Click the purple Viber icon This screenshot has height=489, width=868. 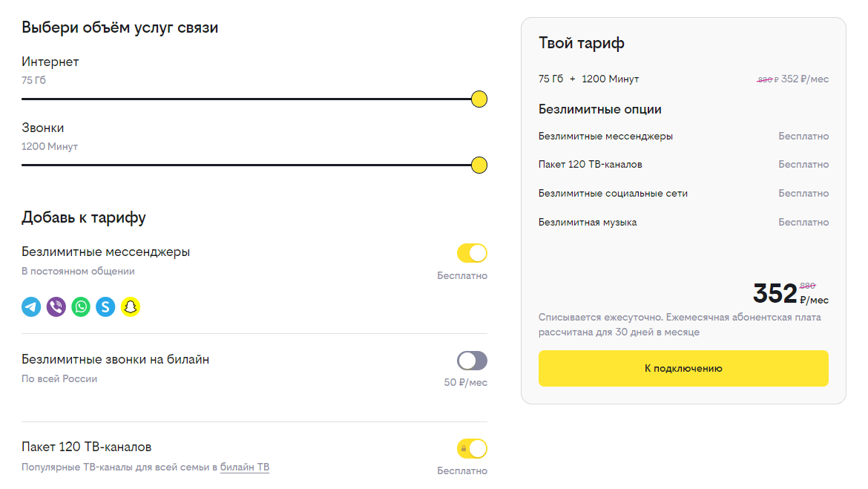[x=56, y=306]
